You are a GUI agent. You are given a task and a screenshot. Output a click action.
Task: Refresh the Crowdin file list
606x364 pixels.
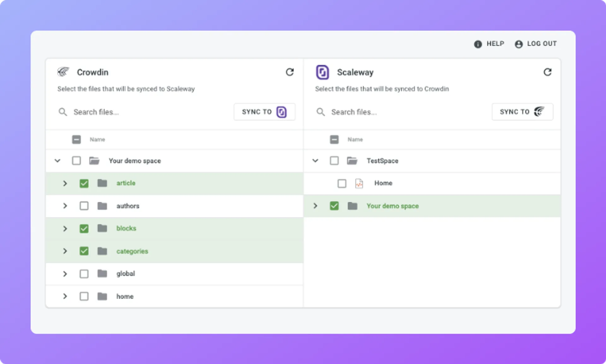(x=290, y=72)
